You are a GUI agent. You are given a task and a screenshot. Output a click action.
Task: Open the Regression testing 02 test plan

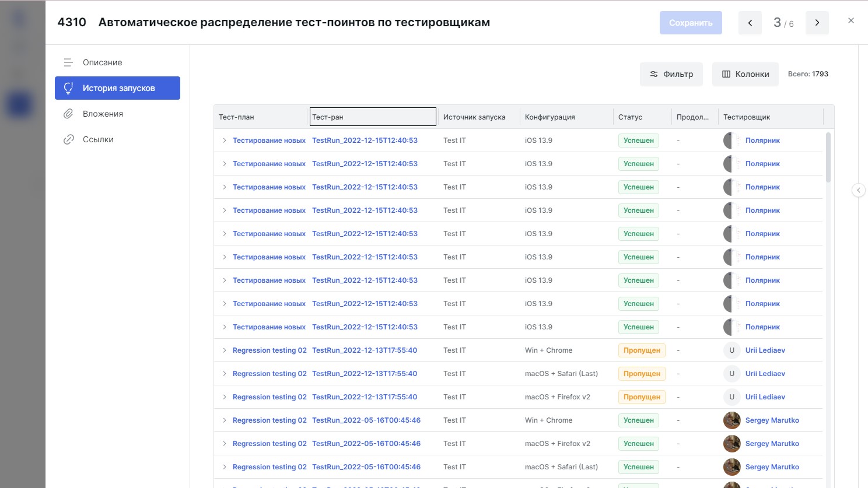(269, 350)
